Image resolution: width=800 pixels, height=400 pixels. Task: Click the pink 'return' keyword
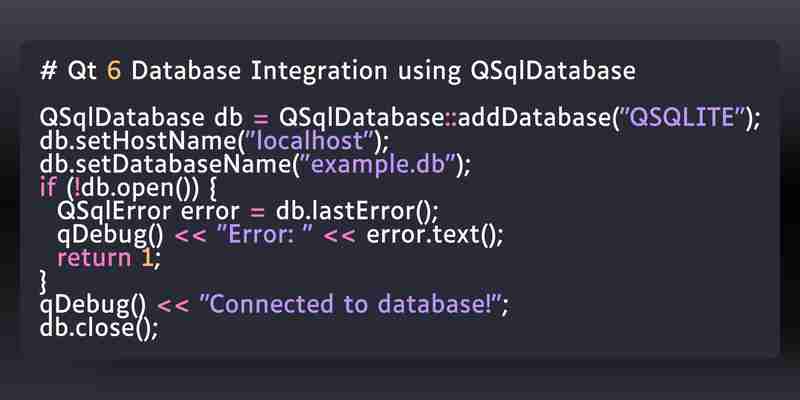(94, 258)
